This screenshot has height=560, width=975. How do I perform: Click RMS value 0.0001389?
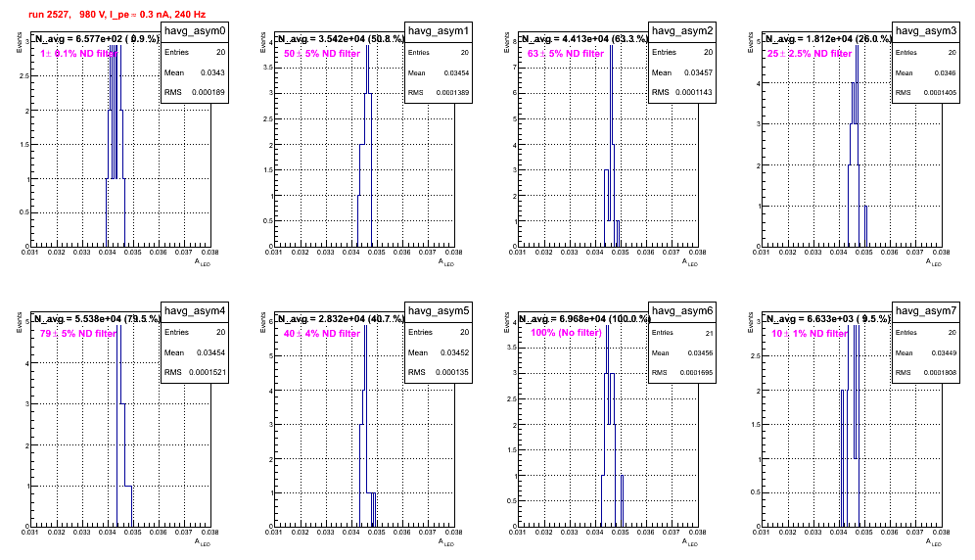(452, 92)
